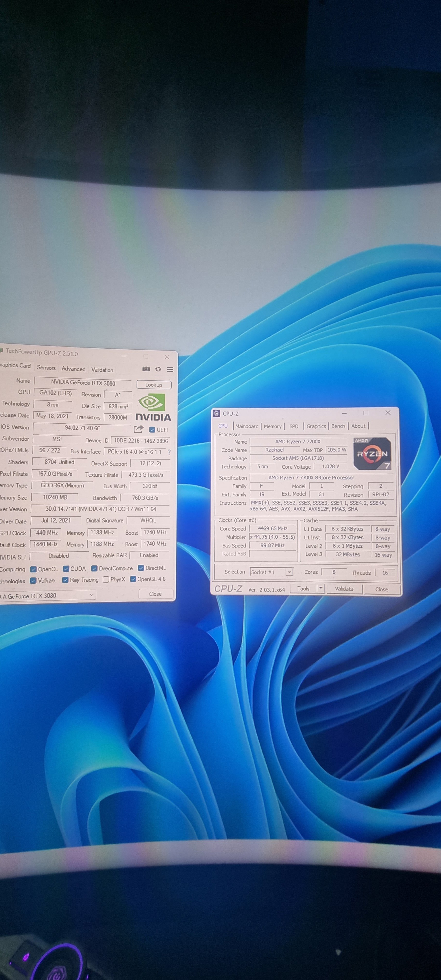Click the Threads value 16
The image size is (441, 980).
385,573
